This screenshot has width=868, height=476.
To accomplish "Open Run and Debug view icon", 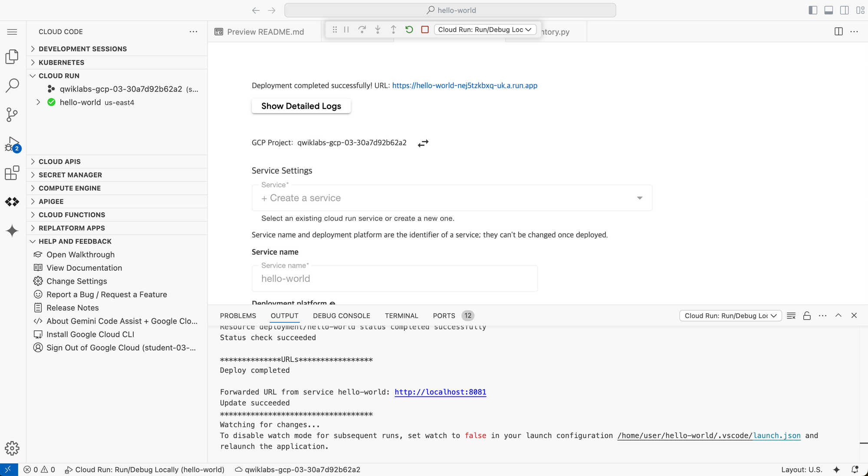I will [12, 144].
